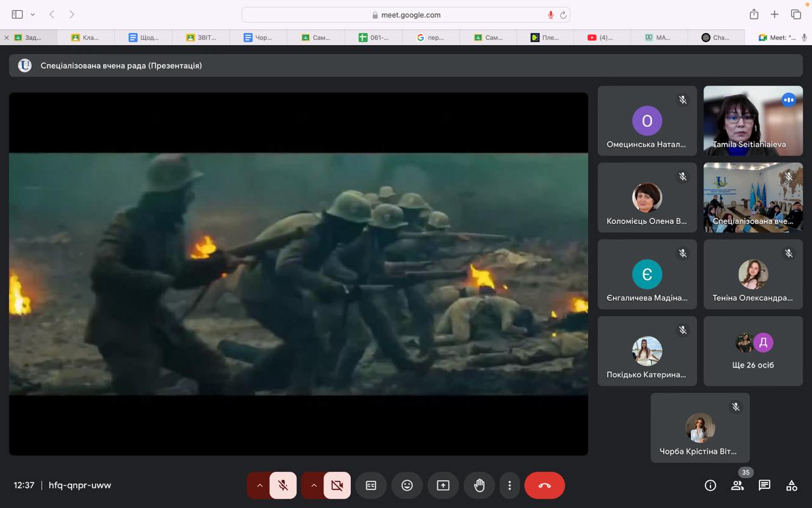Switch to the Cha... tab
The image size is (812, 508).
click(x=716, y=37)
